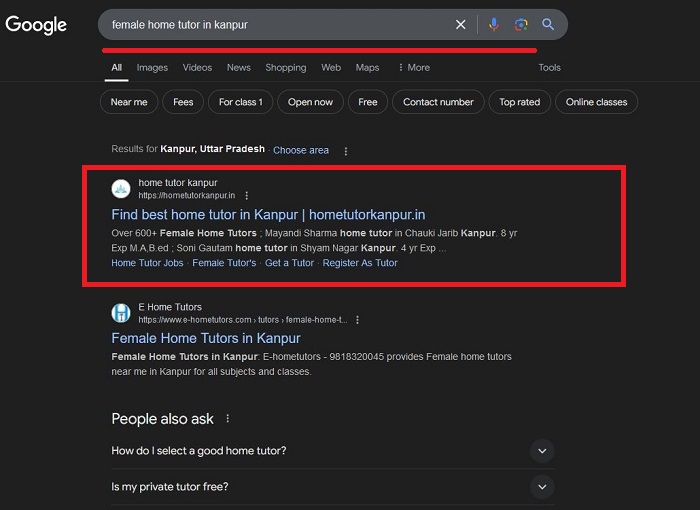The width and height of the screenshot is (700, 510).
Task: Click the hometutorkanpur.in URL text
Action: pyautogui.click(x=187, y=195)
